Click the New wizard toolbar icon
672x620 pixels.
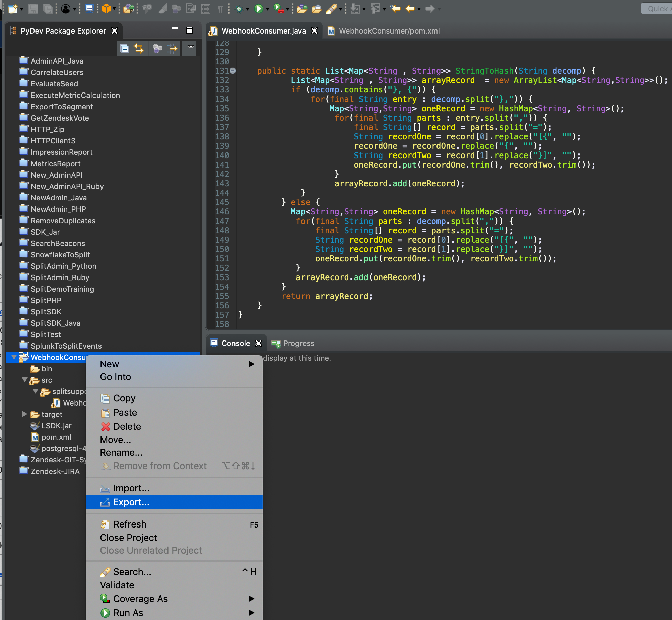13,9
